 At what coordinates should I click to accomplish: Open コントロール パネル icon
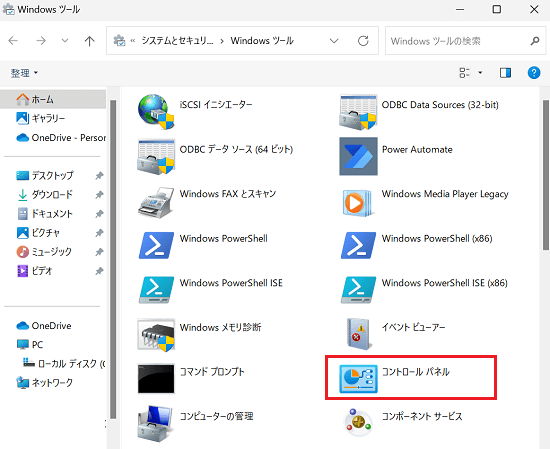[x=358, y=379]
